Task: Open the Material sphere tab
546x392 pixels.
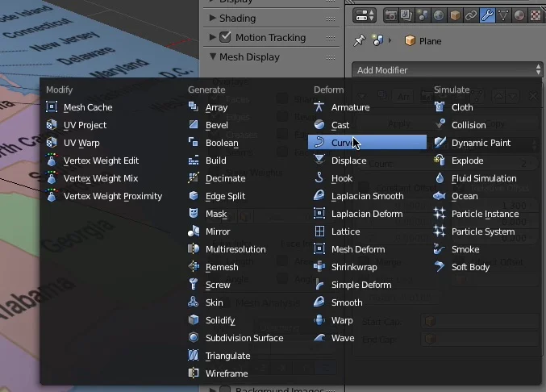Action: [x=519, y=15]
